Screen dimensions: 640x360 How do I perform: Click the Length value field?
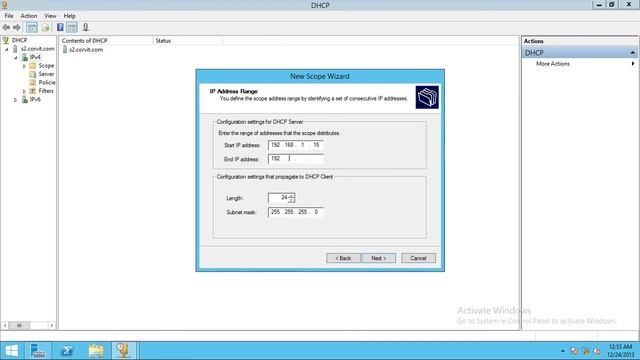point(279,198)
